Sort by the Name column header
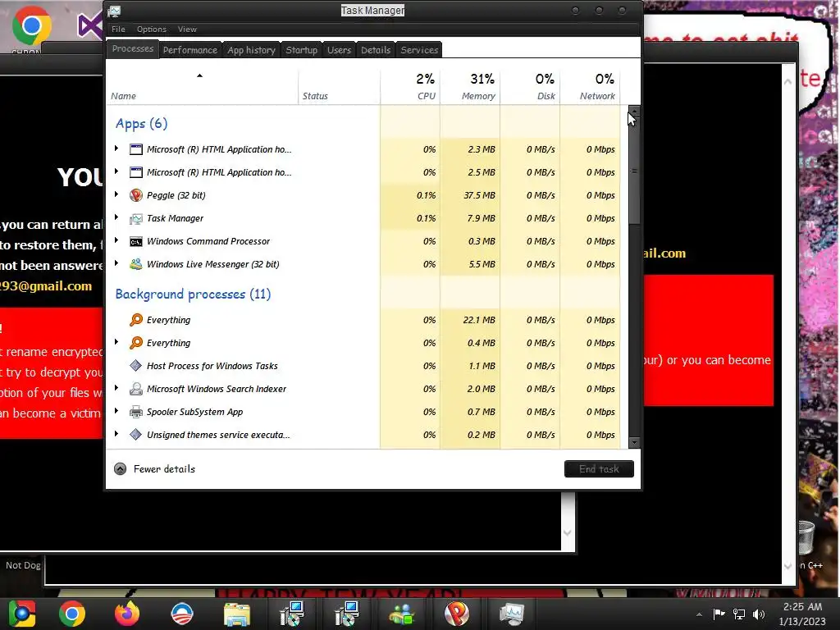Viewport: 840px width, 630px height. pos(202,87)
